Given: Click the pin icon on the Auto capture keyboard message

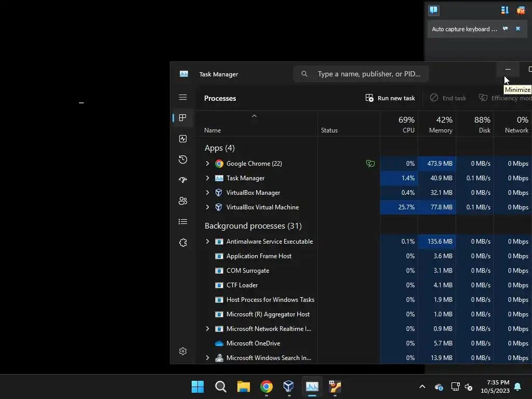Looking at the screenshot, I should click(505, 29).
